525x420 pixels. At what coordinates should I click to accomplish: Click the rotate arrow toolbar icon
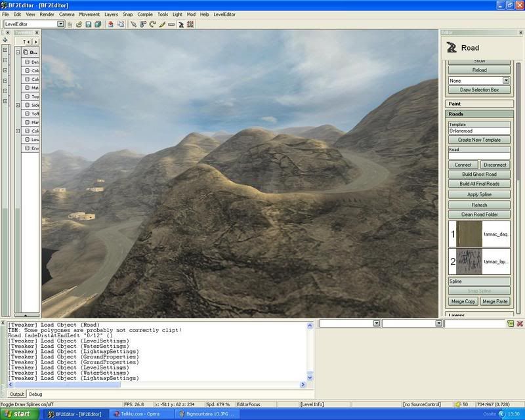pyautogui.click(x=152, y=24)
